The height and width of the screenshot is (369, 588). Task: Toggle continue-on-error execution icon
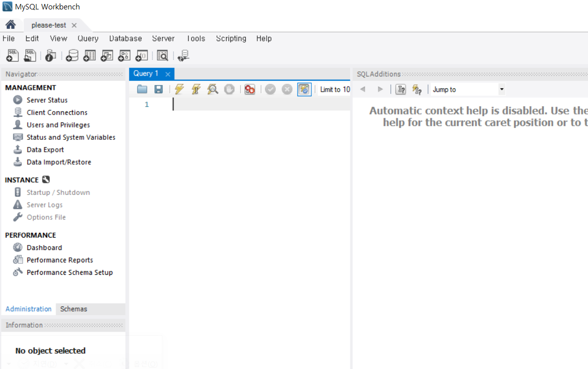[250, 89]
